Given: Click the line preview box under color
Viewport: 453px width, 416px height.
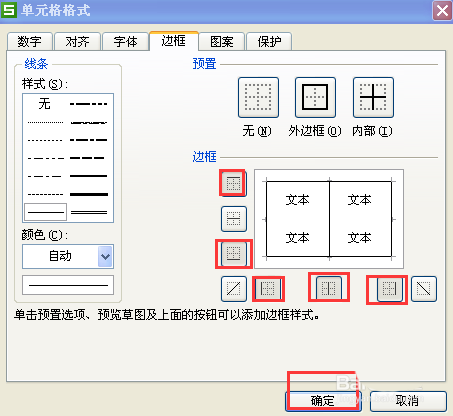Looking at the screenshot, I should [68, 285].
